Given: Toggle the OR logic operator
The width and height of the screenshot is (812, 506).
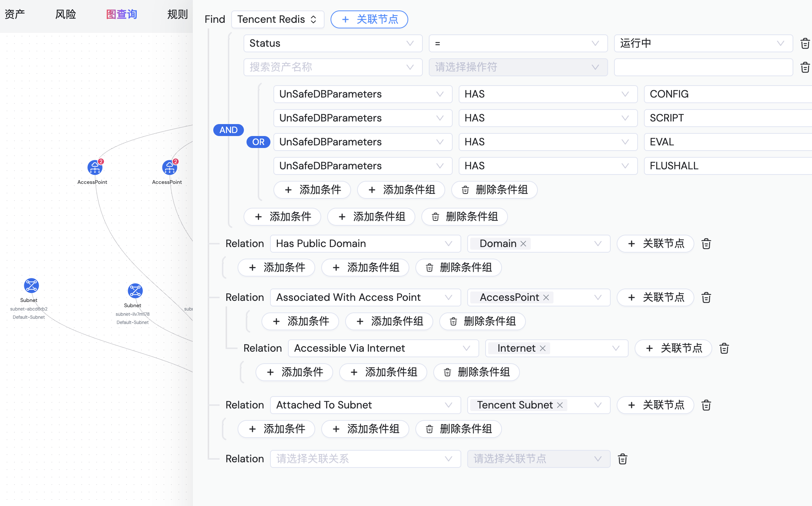Looking at the screenshot, I should [258, 142].
